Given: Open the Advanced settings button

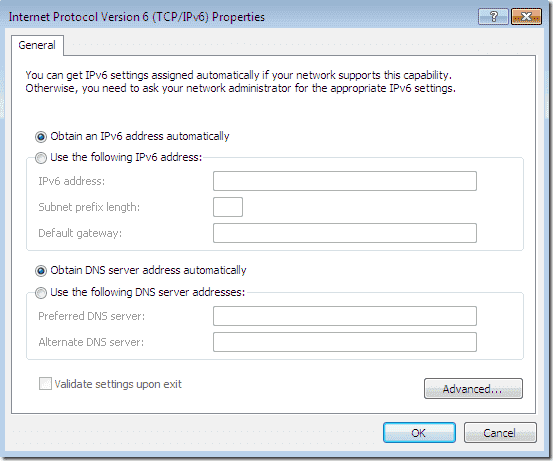Looking at the screenshot, I should 473,389.
